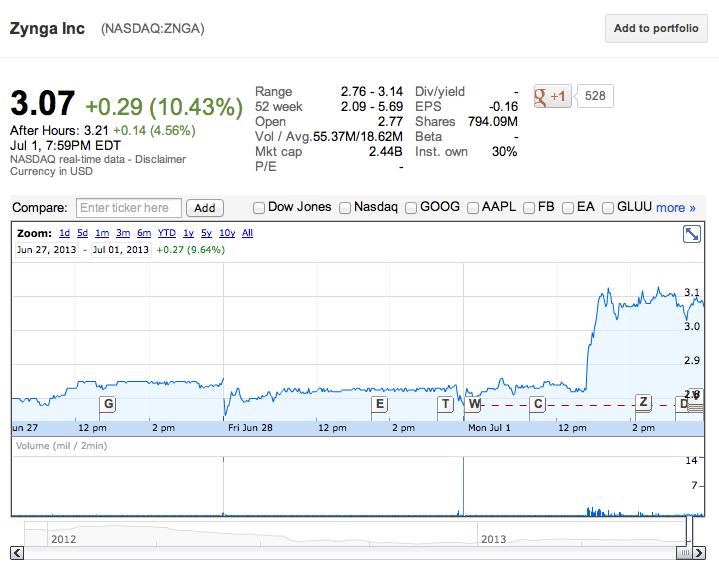Viewport: 719px width, 565px height.
Task: Open news marker E on chart
Action: [x=379, y=404]
